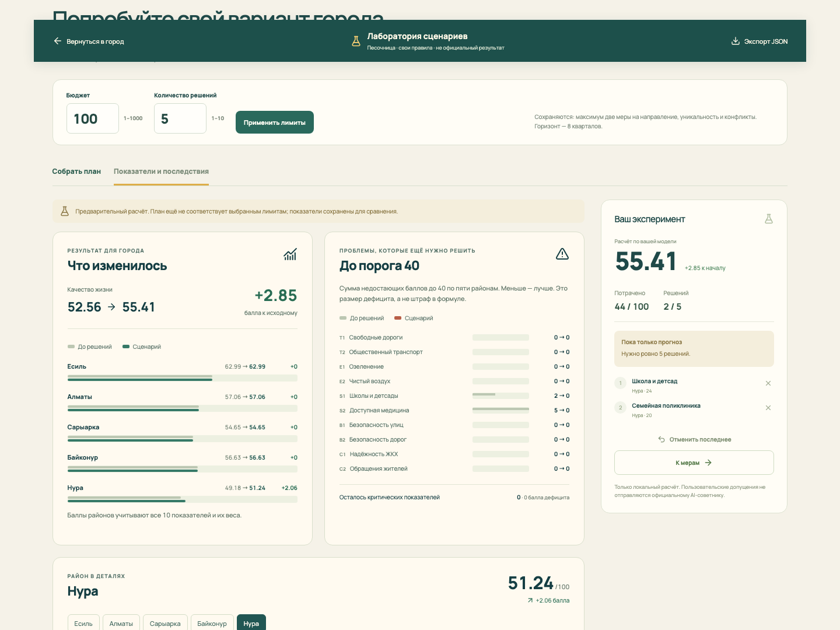Select the "Байконур" district tab

pyautogui.click(x=212, y=623)
